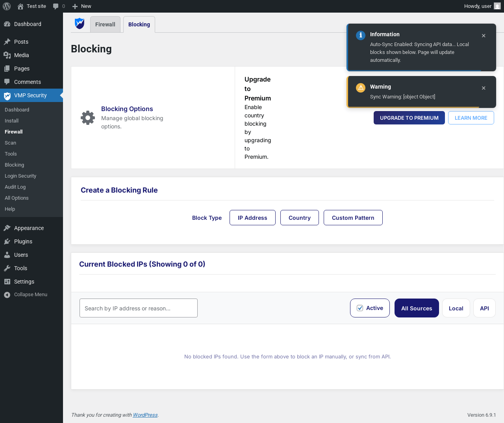
Task: Select the Blocking tab
Action: coord(139,24)
